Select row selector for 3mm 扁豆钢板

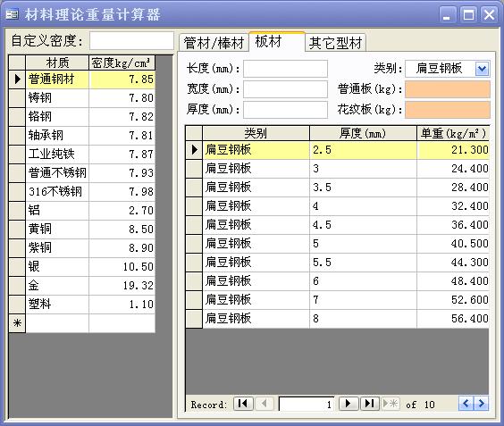[x=194, y=169]
